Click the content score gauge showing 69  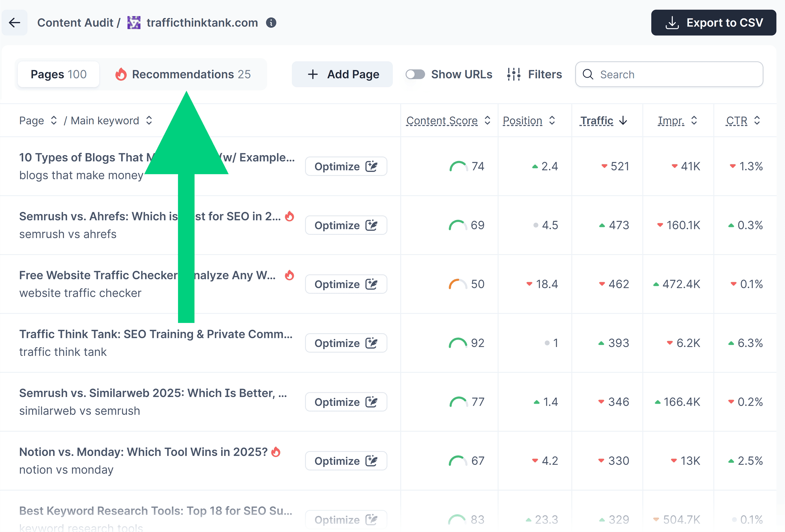pyautogui.click(x=458, y=225)
